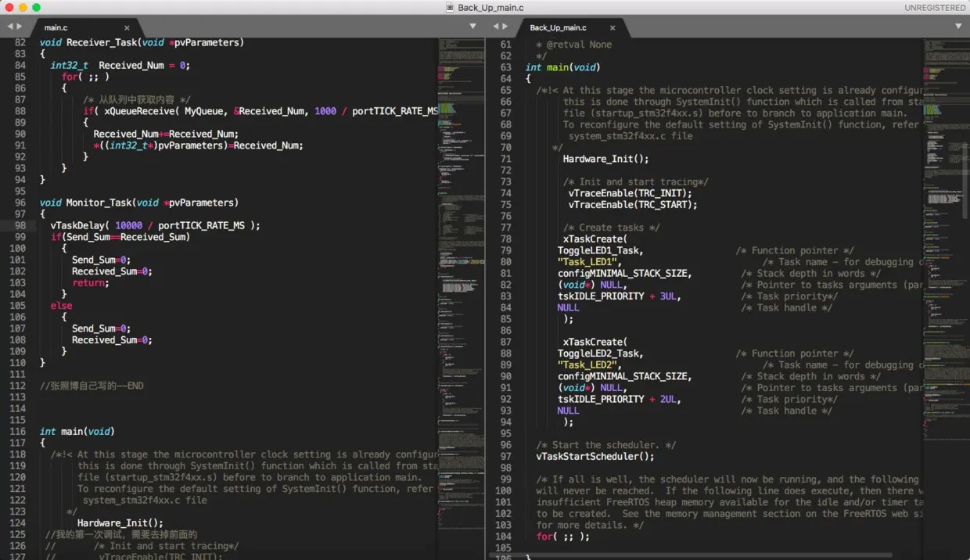Screen dimensions: 970x560
Task: Click the comment "//我的第一次调试,需要去掉前面的"
Action: click(121, 534)
